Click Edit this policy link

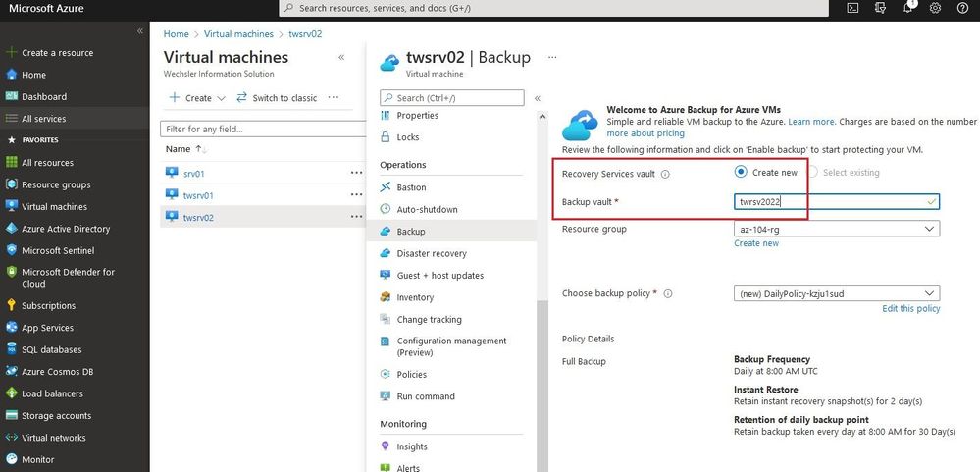point(910,309)
